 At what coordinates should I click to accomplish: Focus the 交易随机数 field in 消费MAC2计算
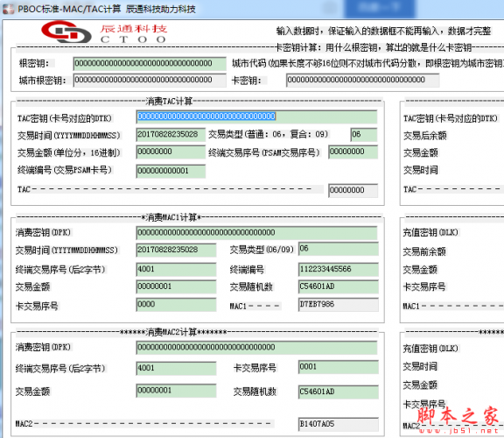[339, 392]
